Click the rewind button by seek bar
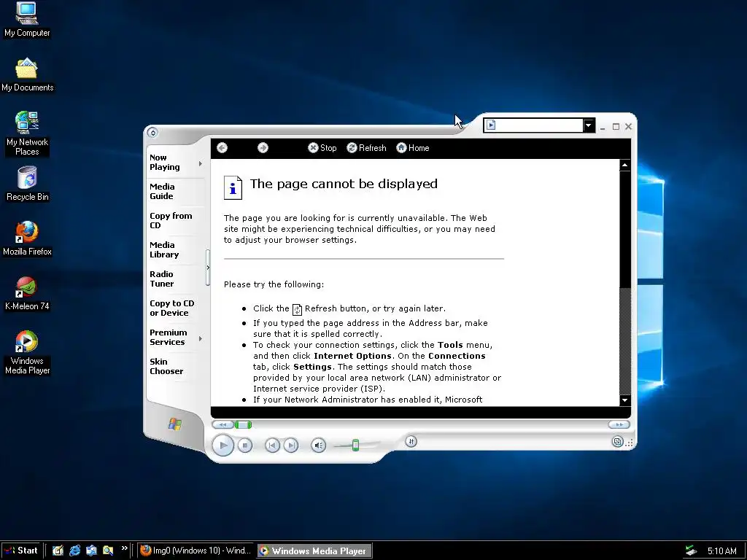The width and height of the screenshot is (747, 560). 222,424
